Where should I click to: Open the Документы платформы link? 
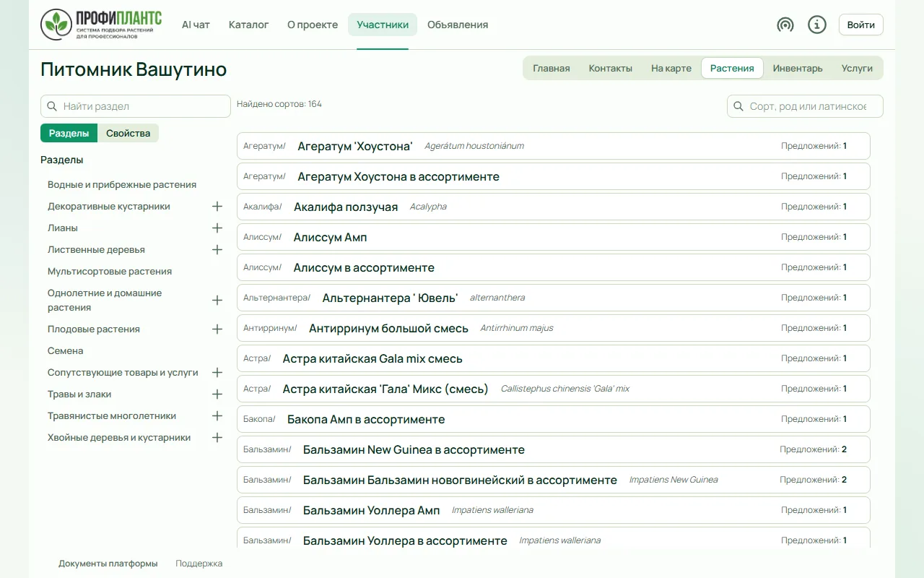[108, 564]
